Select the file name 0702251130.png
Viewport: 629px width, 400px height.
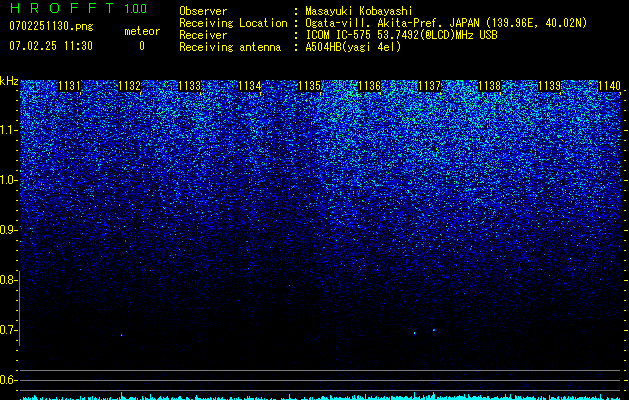coord(51,27)
